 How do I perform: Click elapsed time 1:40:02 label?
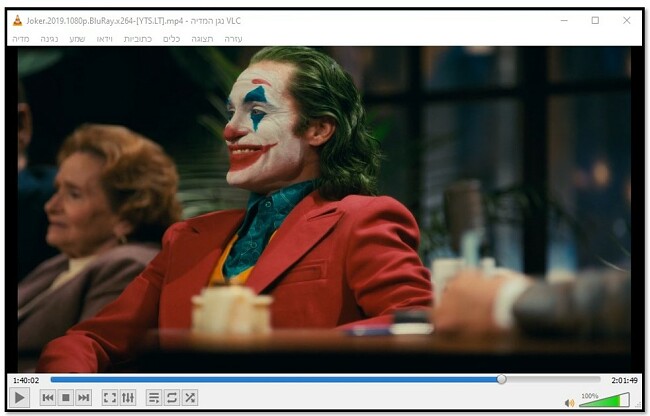click(x=26, y=380)
